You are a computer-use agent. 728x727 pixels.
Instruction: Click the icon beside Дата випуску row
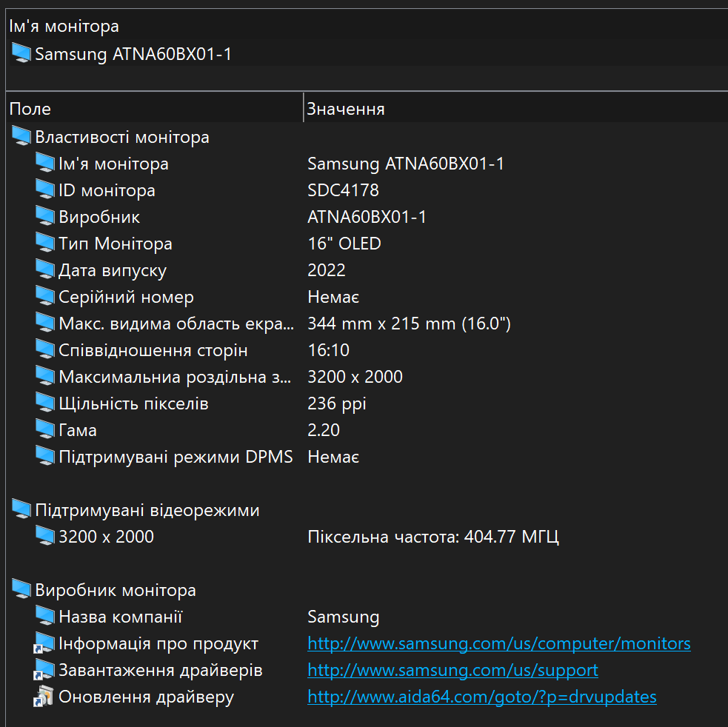(45, 270)
